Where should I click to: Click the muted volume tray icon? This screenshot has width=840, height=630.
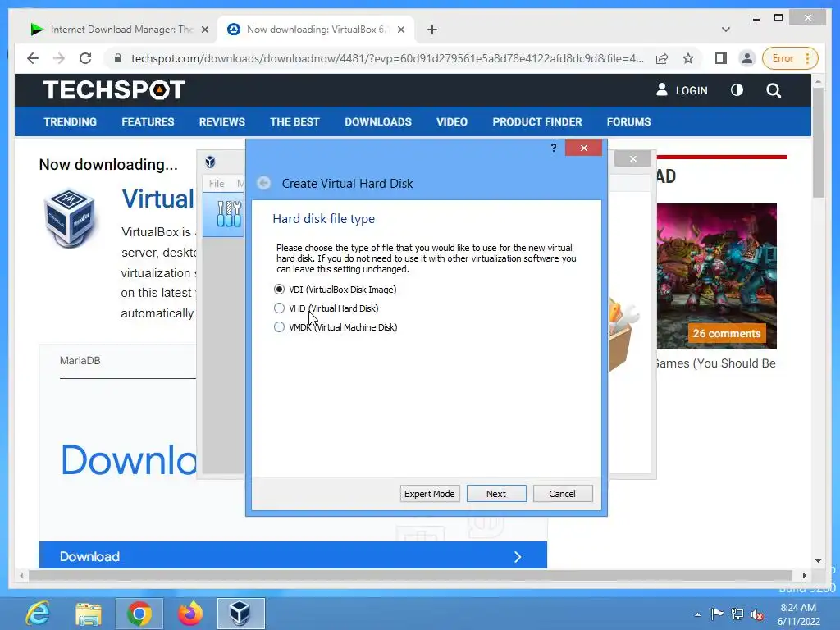757,614
